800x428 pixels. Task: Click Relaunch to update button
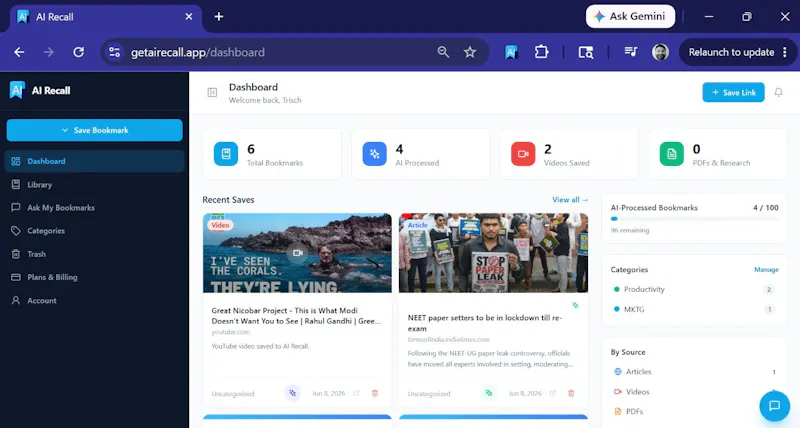[x=738, y=52]
